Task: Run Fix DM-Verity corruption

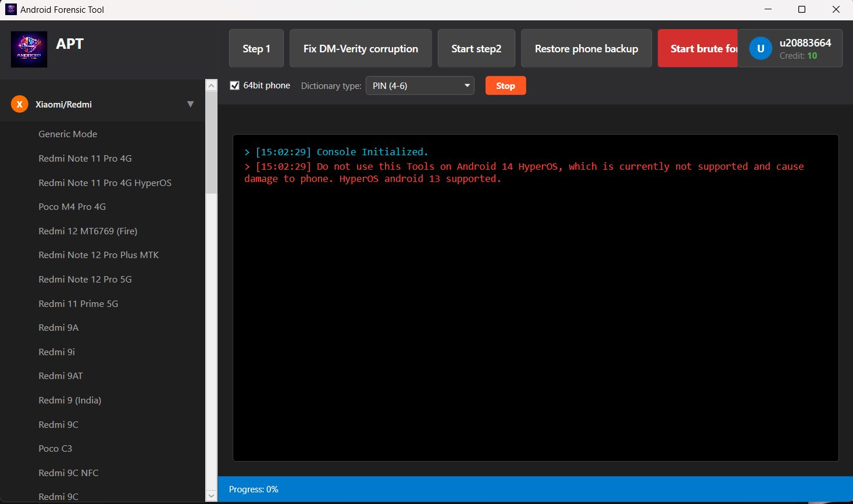Action: tap(361, 48)
